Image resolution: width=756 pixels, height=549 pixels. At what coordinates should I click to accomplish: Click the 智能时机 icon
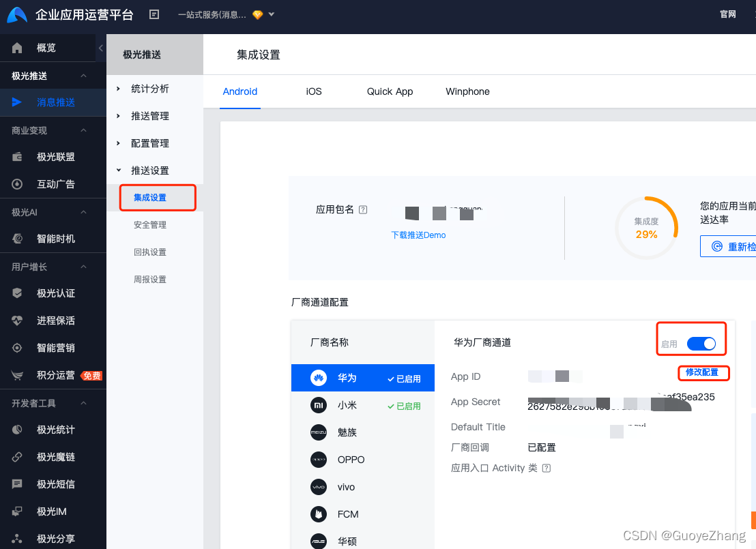[17, 239]
